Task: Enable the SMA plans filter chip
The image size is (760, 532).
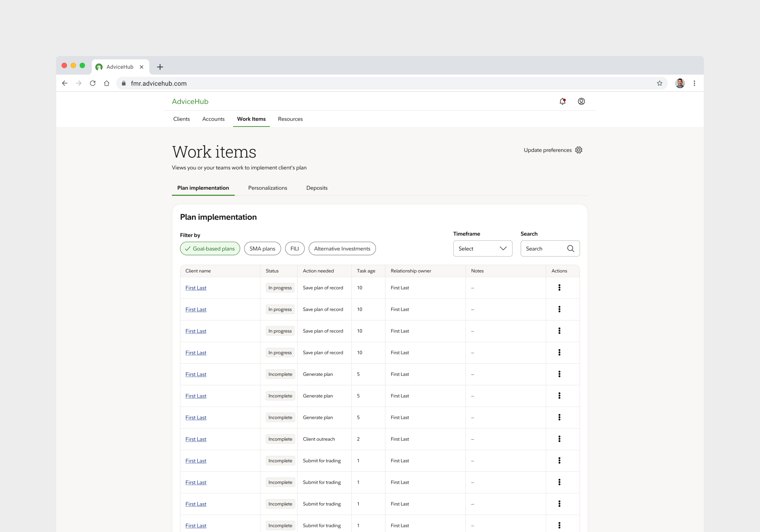Action: [x=262, y=249]
